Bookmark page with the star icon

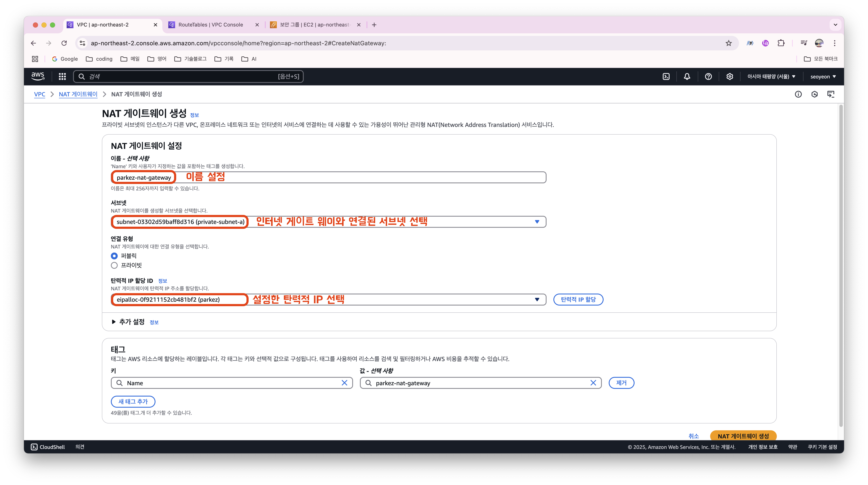click(729, 43)
